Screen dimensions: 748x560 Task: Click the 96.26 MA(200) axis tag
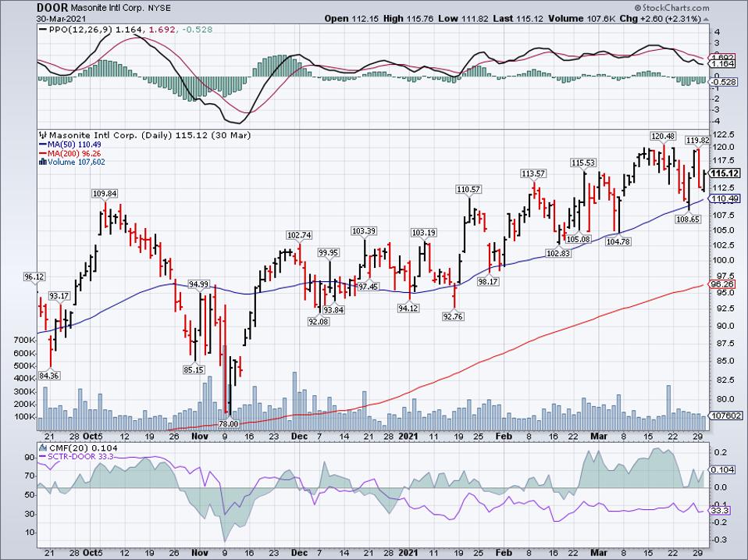pyautogui.click(x=721, y=284)
